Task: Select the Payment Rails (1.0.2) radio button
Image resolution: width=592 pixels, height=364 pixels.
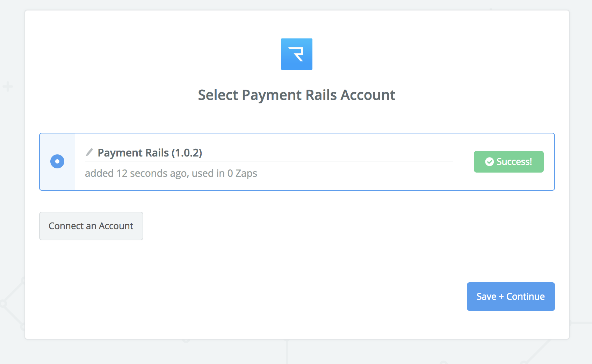Action: click(x=57, y=161)
